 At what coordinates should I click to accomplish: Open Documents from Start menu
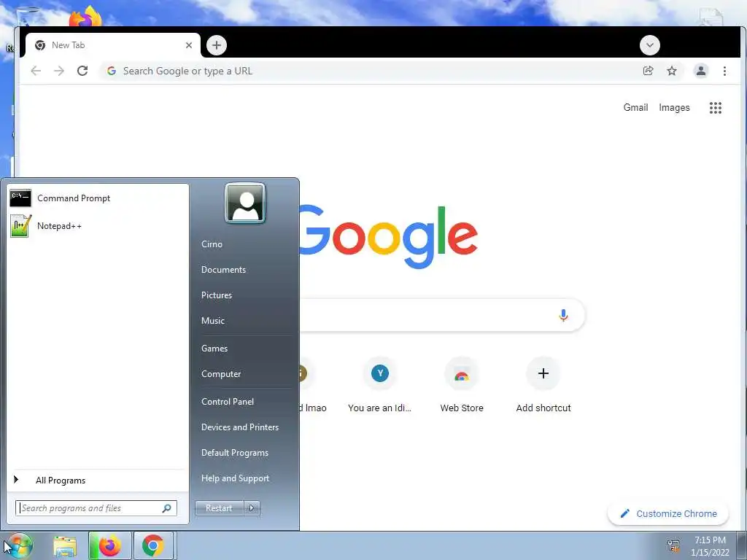tap(223, 270)
